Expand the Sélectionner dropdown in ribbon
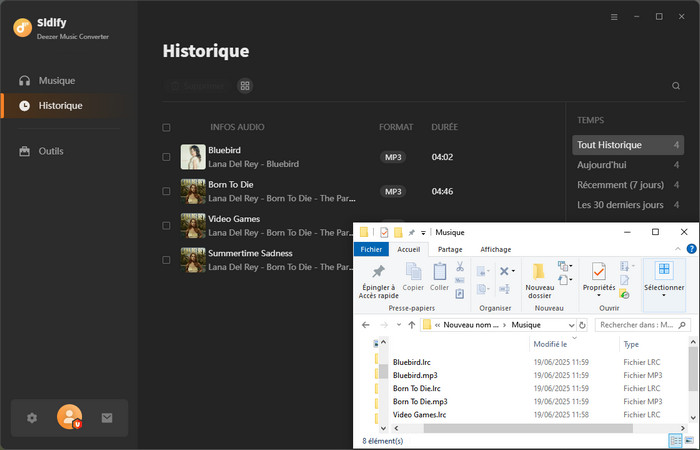700x450 pixels. tap(663, 297)
